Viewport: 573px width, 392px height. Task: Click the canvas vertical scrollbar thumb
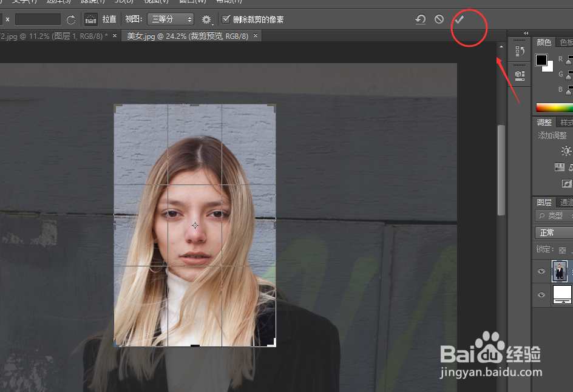click(x=501, y=170)
